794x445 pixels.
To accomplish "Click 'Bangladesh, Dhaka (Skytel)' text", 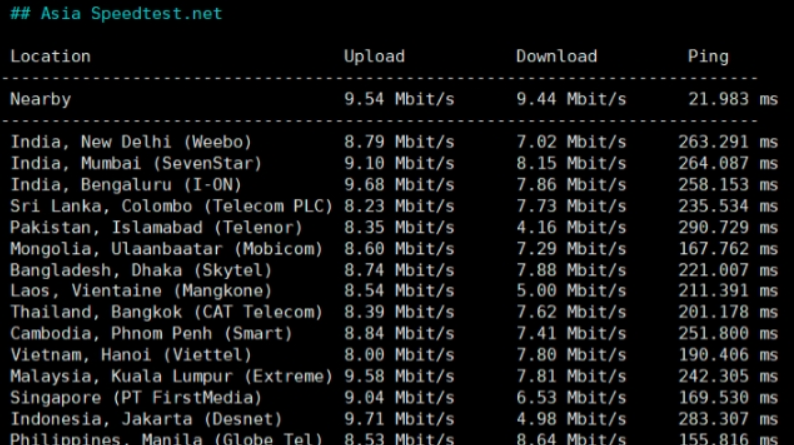I will coord(141,270).
